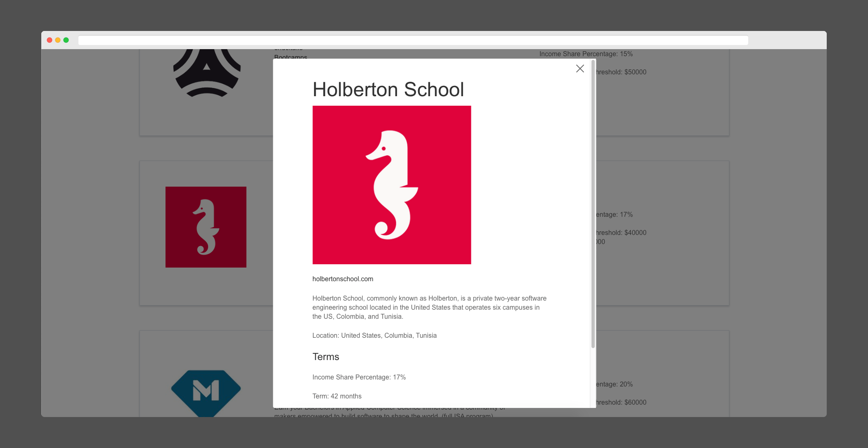Click background threshold $50000 text

coord(621,72)
